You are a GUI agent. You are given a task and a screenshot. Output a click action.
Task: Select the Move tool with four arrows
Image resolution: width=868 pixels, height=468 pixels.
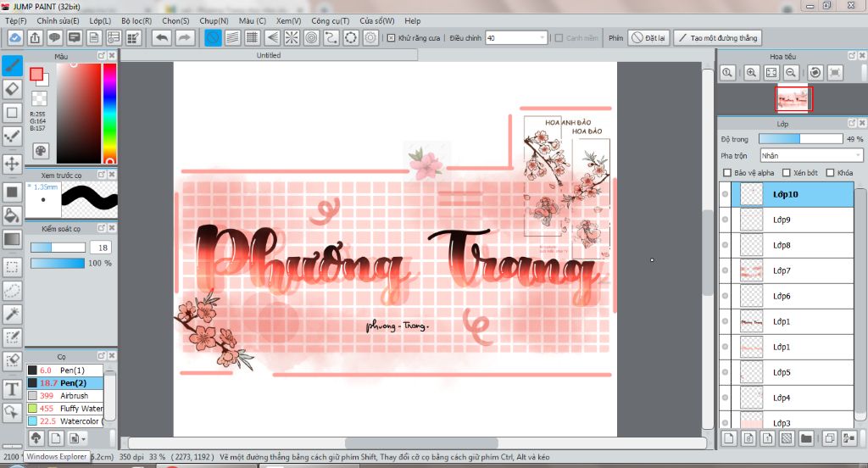pos(12,164)
